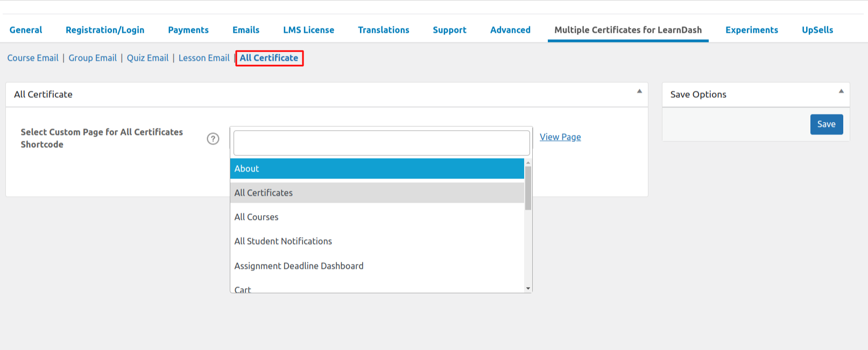The width and height of the screenshot is (868, 350).
Task: Collapse the Save Options panel
Action: pyautogui.click(x=841, y=91)
